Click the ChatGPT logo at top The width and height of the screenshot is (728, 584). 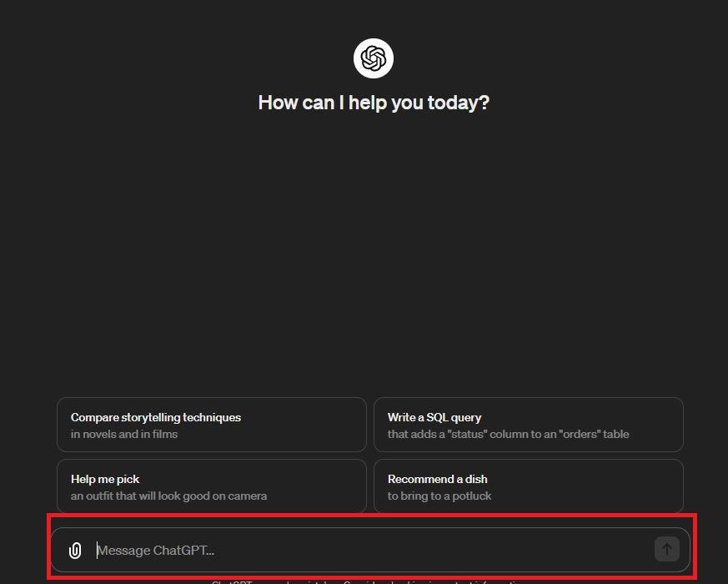374,58
